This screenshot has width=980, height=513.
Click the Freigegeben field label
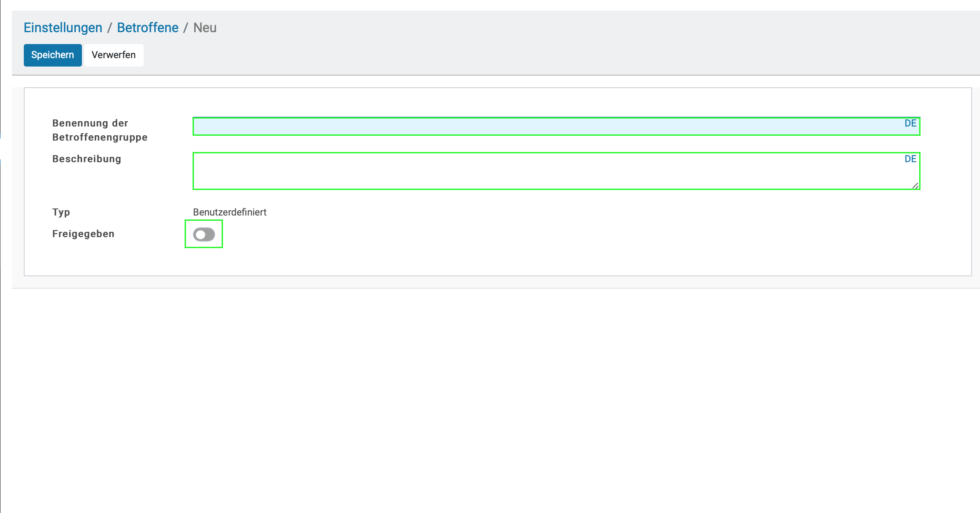pyautogui.click(x=83, y=234)
